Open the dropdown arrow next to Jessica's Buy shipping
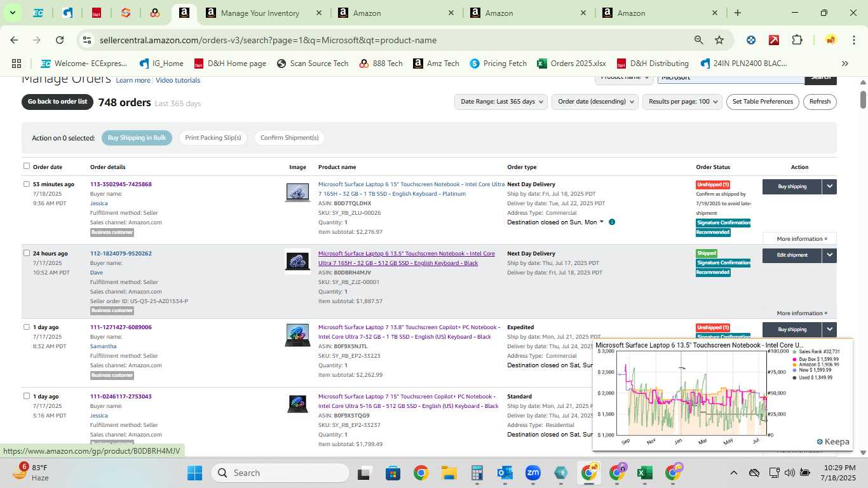868x488 pixels. tap(829, 187)
